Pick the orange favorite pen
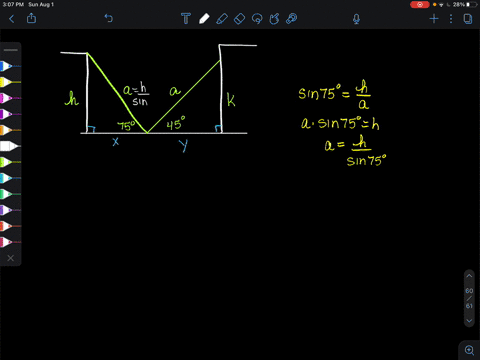This screenshot has width=480, height=360. (x=10, y=130)
